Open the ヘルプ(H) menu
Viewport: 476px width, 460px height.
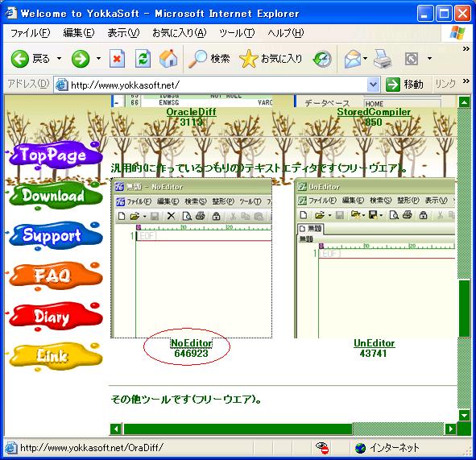pos(285,32)
